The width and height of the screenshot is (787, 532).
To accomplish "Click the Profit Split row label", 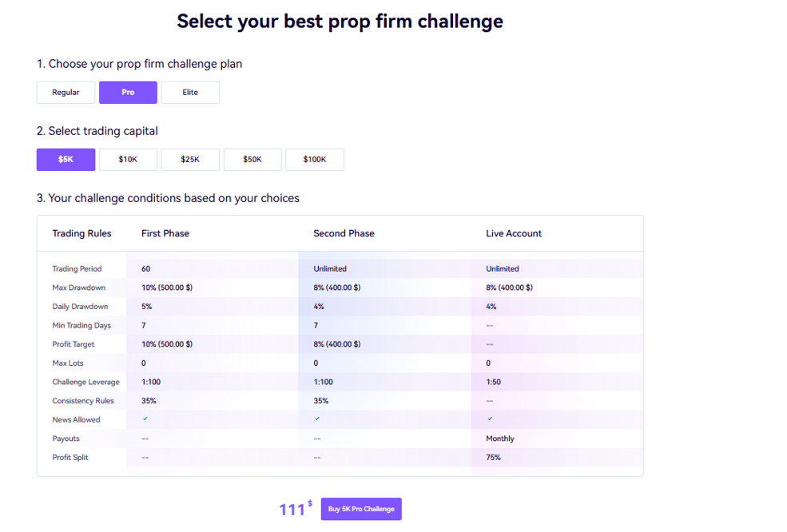I will (x=70, y=458).
